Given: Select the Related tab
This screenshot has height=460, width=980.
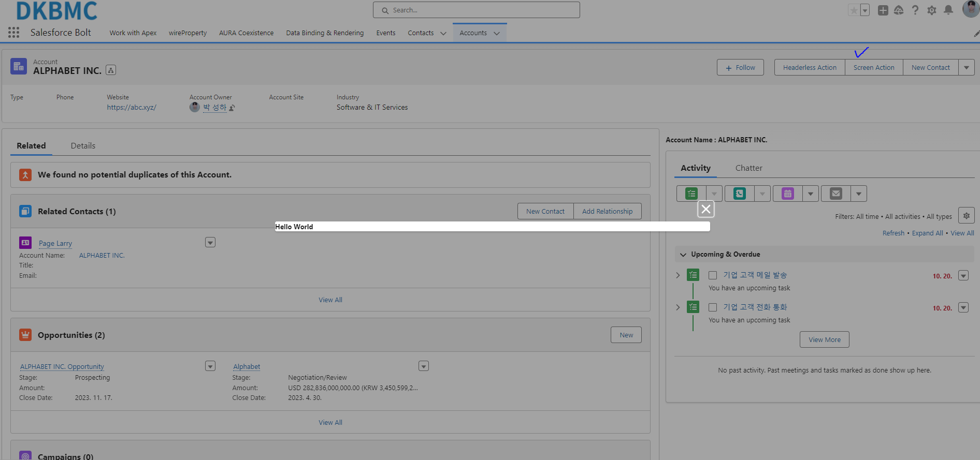Looking at the screenshot, I should [31, 146].
